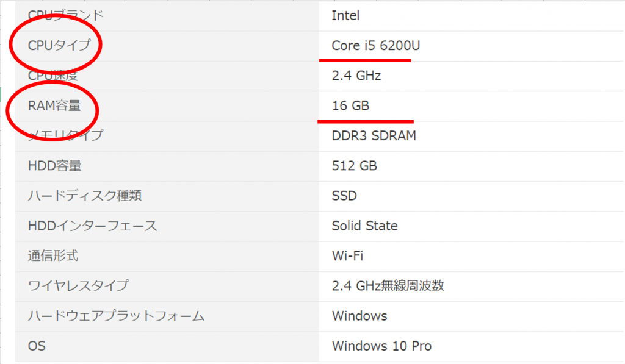This screenshot has height=364, width=625.
Task: Select the 2.4 GHz CPU speed value
Action: click(356, 76)
